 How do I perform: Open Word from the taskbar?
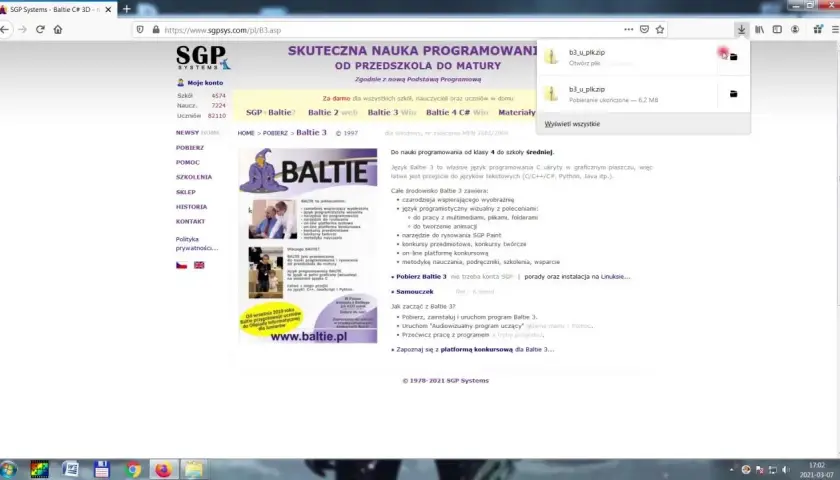pyautogui.click(x=70, y=469)
